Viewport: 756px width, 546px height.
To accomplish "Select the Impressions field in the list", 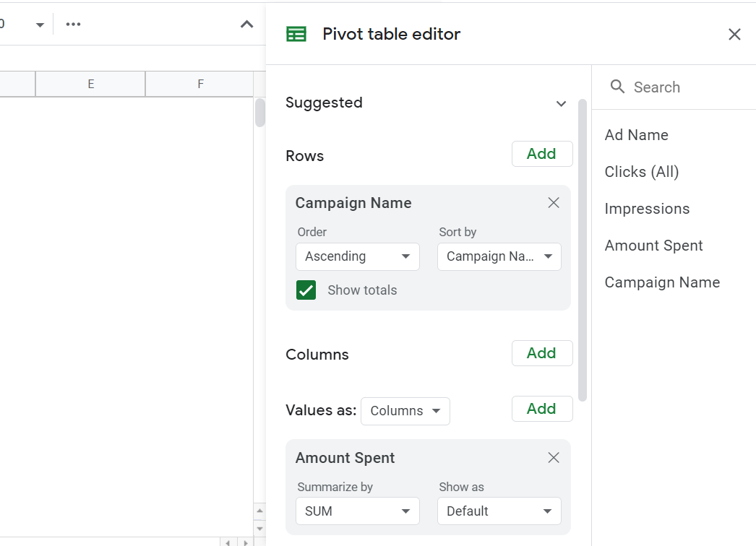I will 647,209.
